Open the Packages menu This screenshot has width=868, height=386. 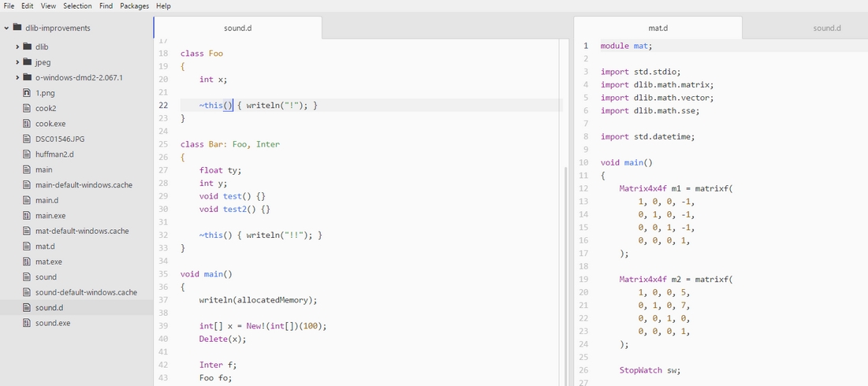click(135, 6)
